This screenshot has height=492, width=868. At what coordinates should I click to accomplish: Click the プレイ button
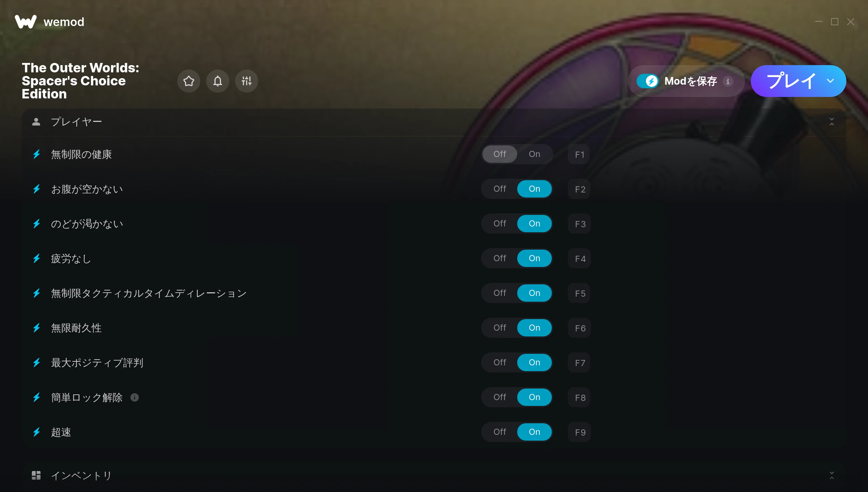[791, 81]
